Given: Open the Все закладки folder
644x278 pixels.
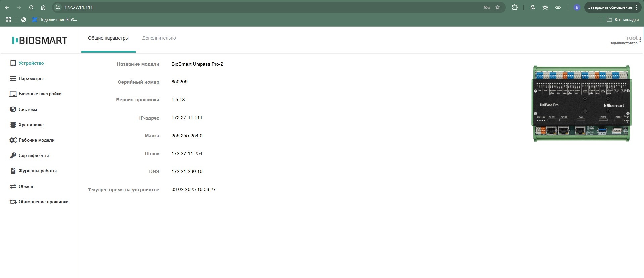Looking at the screenshot, I should (623, 20).
